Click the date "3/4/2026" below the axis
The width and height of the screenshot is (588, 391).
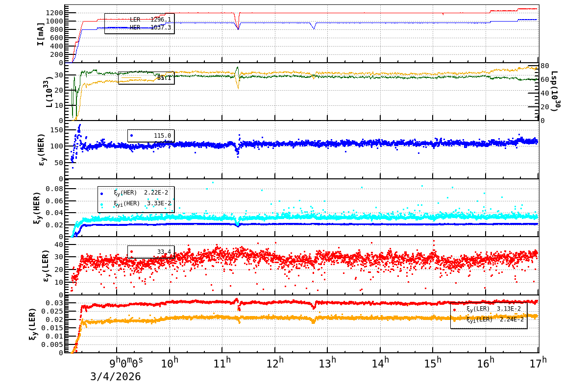[115, 377]
